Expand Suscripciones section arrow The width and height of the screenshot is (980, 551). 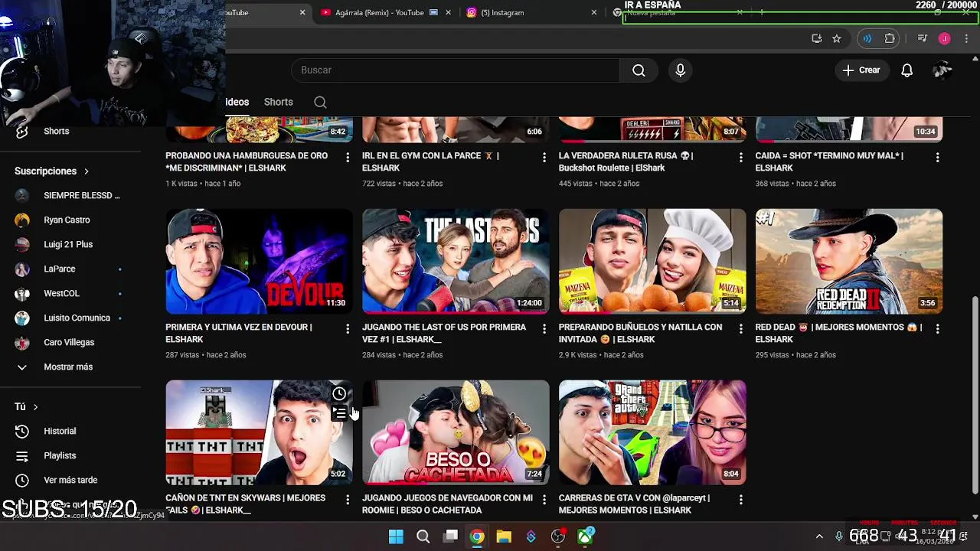pos(87,171)
